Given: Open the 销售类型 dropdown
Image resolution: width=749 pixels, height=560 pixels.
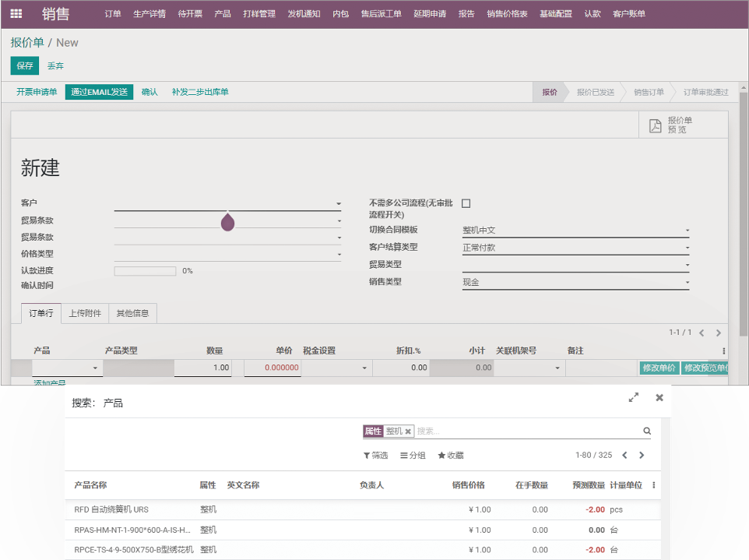Looking at the screenshot, I should tap(687, 283).
